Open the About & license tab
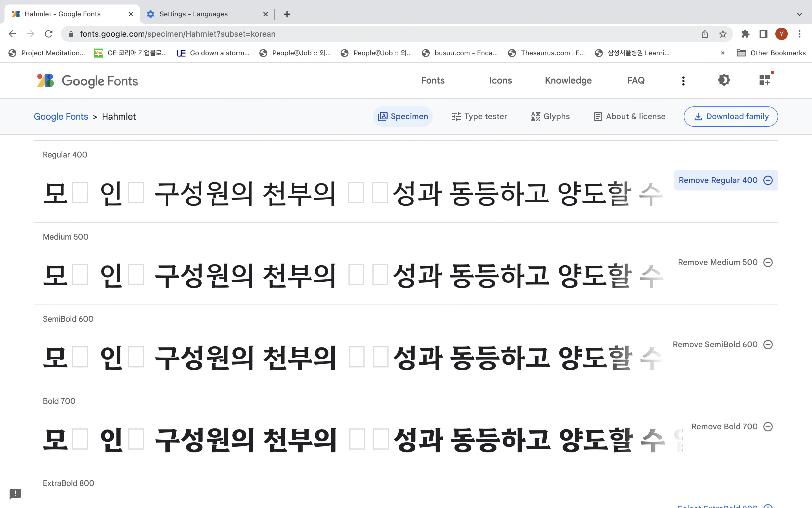Viewport: 812px width, 508px height. [629, 117]
